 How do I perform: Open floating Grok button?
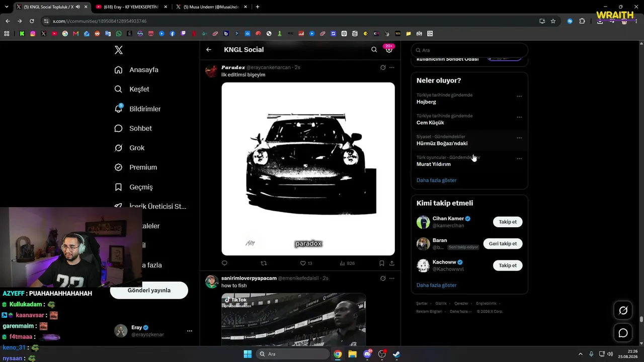(x=623, y=311)
